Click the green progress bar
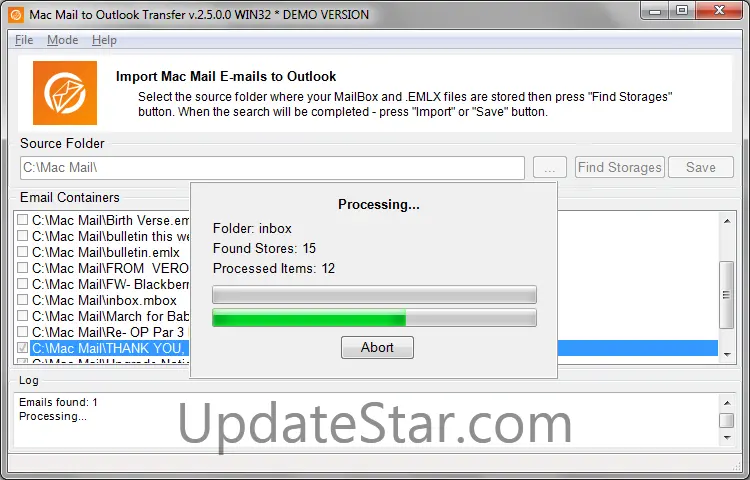This screenshot has height=480, width=750. (x=374, y=318)
